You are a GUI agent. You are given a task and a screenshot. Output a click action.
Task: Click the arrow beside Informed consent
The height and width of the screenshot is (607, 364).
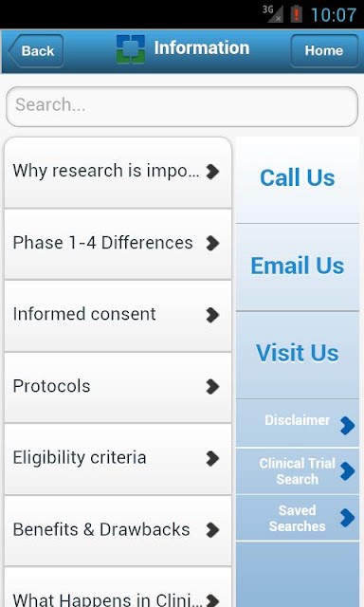pos(212,315)
